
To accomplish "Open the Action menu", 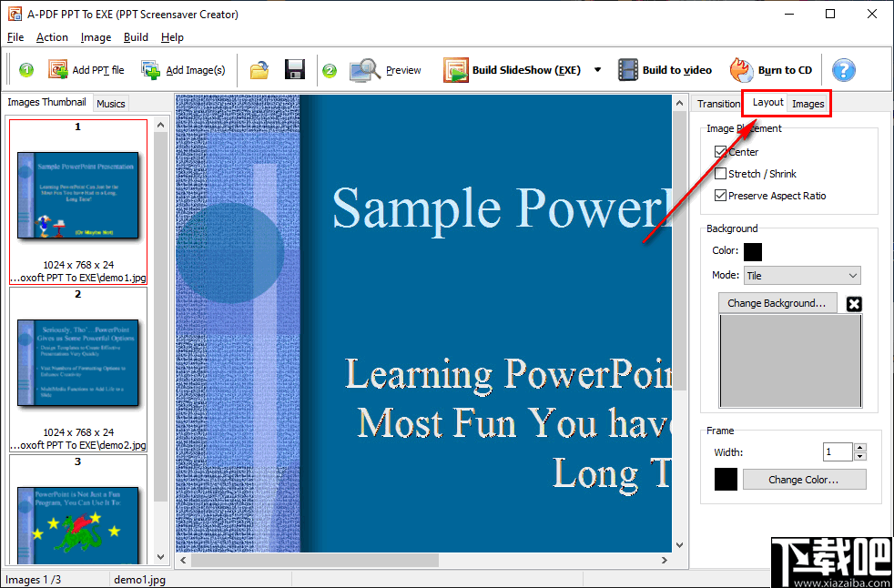I will [52, 37].
